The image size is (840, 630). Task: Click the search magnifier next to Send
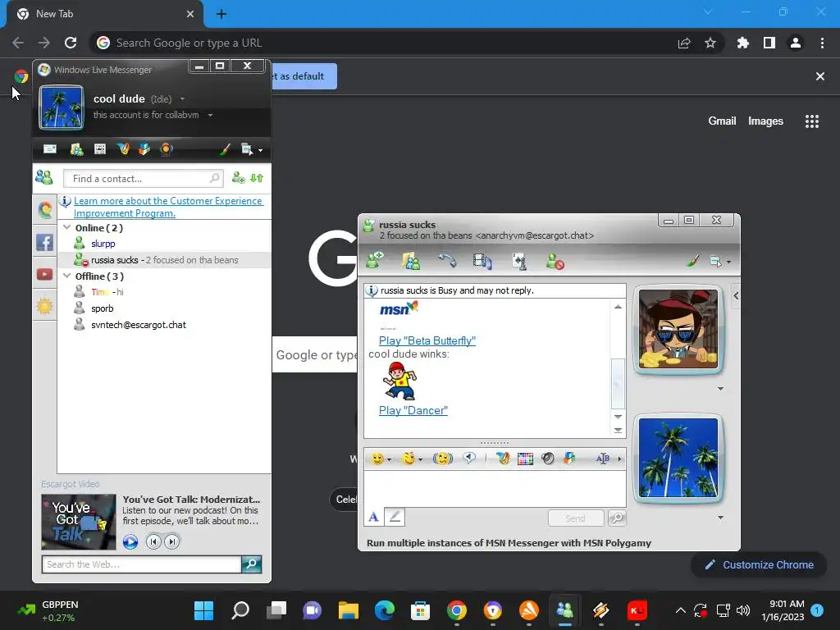[x=617, y=518]
